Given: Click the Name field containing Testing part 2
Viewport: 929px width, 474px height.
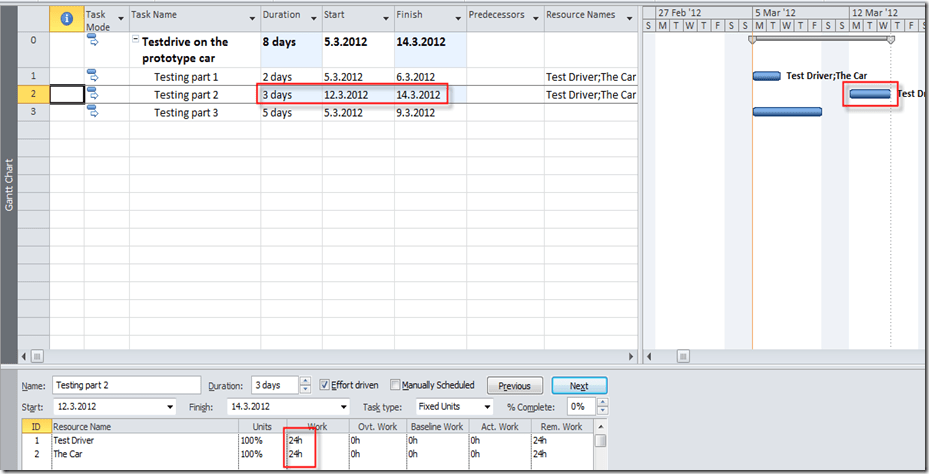Looking at the screenshot, I should [126, 386].
